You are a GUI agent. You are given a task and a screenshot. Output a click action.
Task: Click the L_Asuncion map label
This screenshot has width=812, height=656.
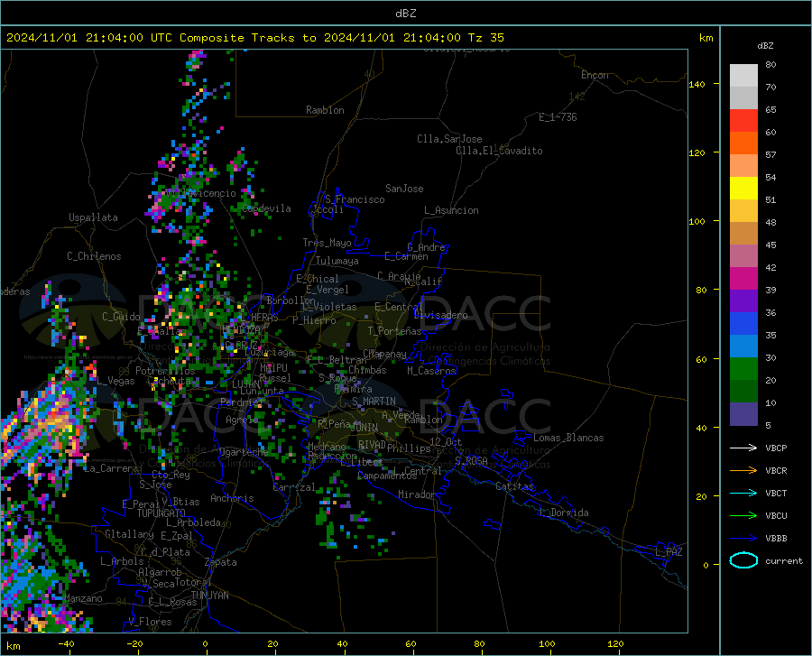pos(451,210)
